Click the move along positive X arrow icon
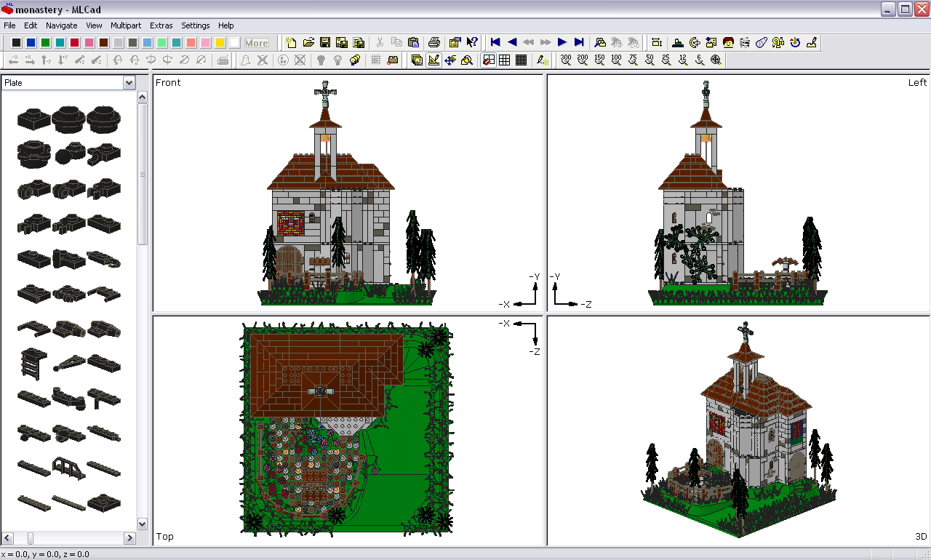931x560 pixels. click(30, 60)
